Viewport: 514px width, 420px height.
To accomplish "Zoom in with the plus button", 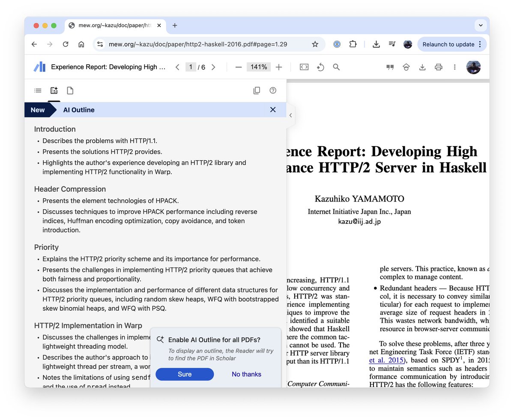I will point(279,67).
